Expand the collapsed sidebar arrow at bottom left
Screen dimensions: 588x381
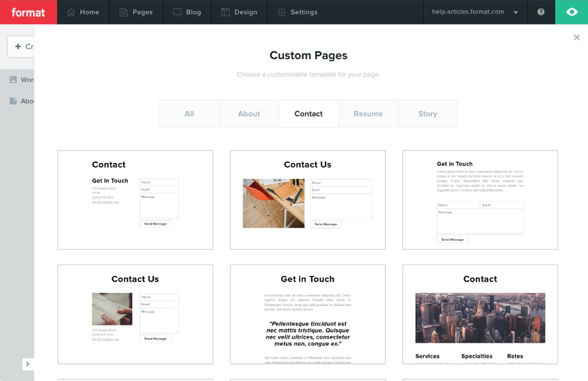27,364
